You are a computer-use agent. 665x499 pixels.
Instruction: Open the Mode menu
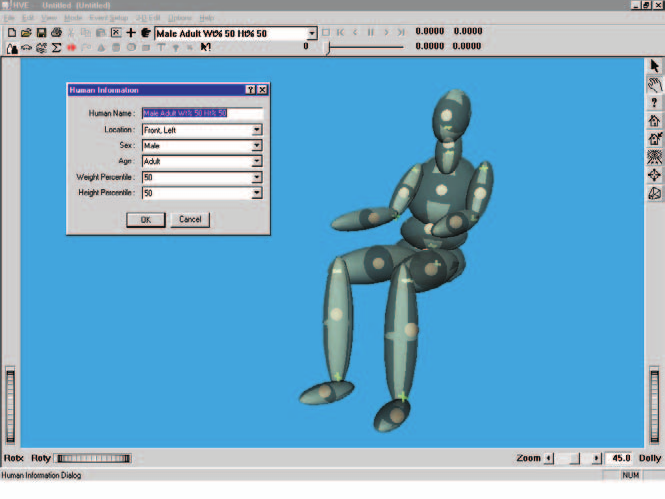(x=73, y=18)
